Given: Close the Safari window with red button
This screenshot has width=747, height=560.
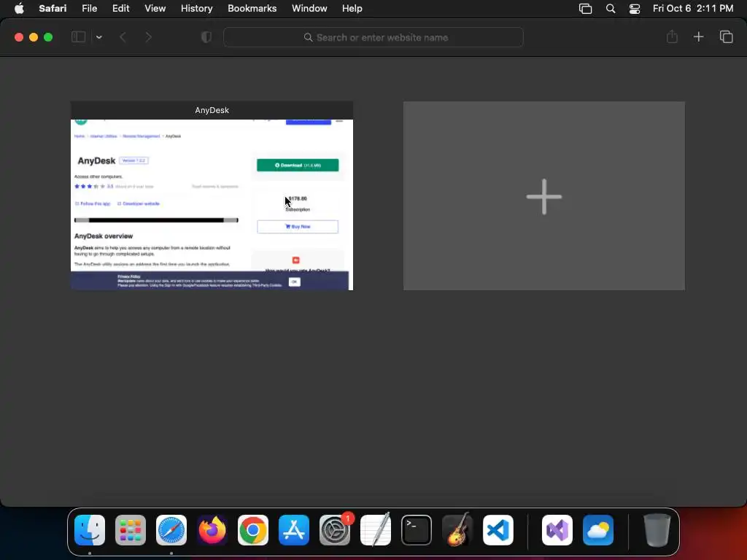Looking at the screenshot, I should 19,37.
